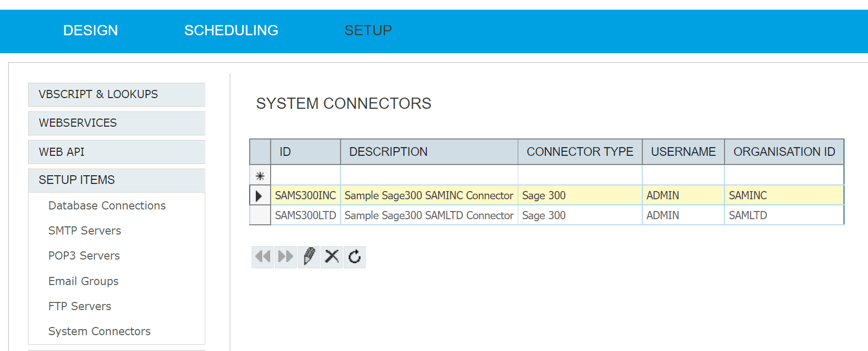
Task: Click the current-row arrow for SAMS300INC
Action: (x=259, y=196)
